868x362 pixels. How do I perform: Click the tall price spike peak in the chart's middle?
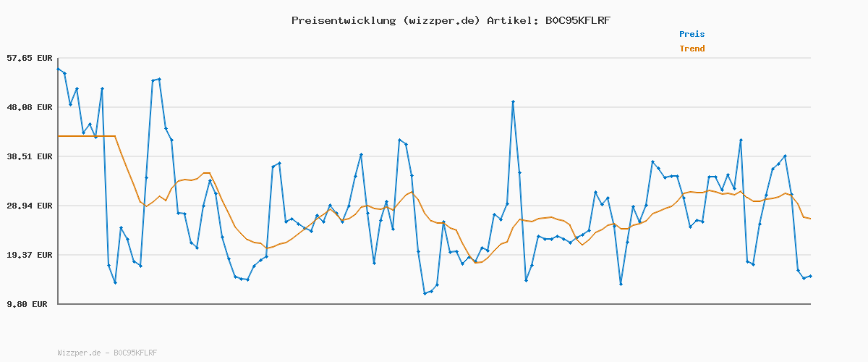(x=513, y=102)
